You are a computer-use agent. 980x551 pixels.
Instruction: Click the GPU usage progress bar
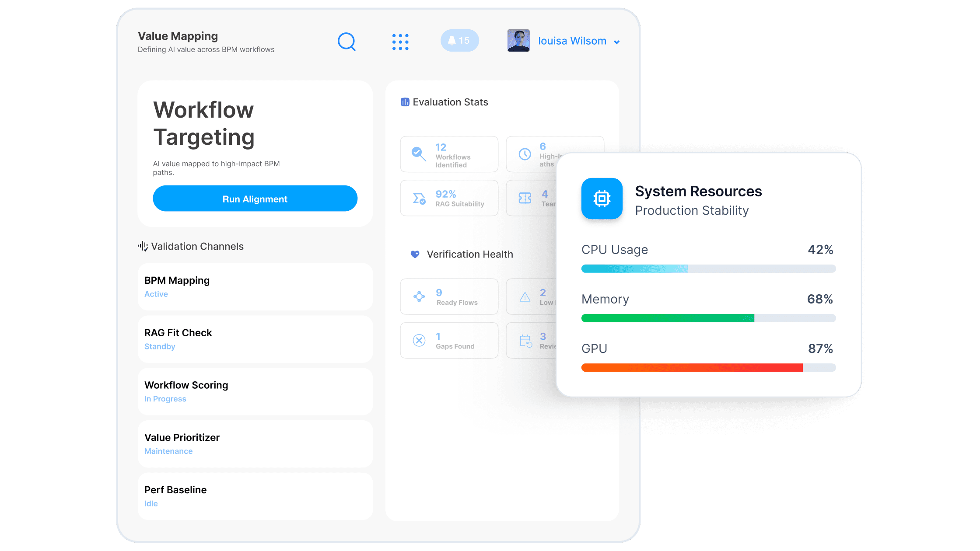[x=708, y=367]
